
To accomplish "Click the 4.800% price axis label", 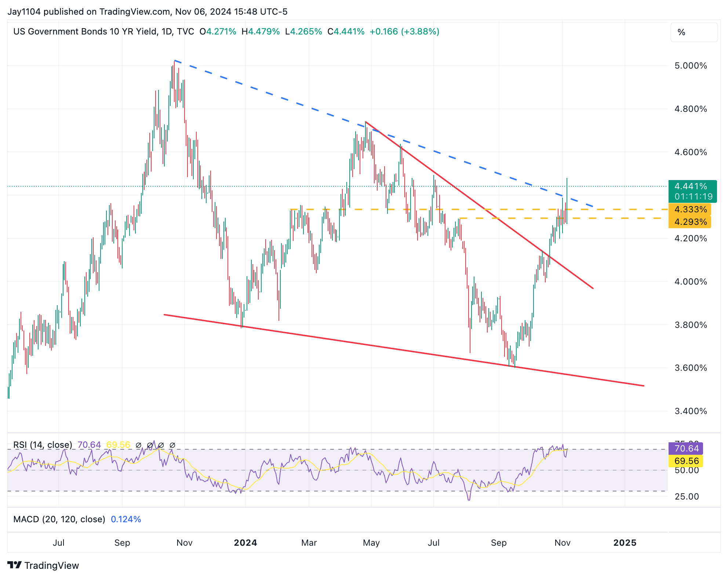I will [x=691, y=109].
